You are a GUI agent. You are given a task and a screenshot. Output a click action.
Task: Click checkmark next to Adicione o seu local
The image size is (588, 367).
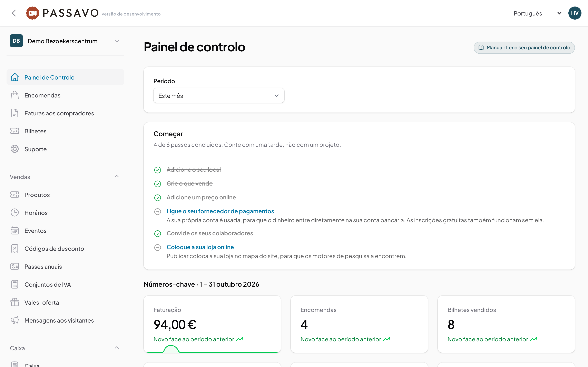point(157,170)
